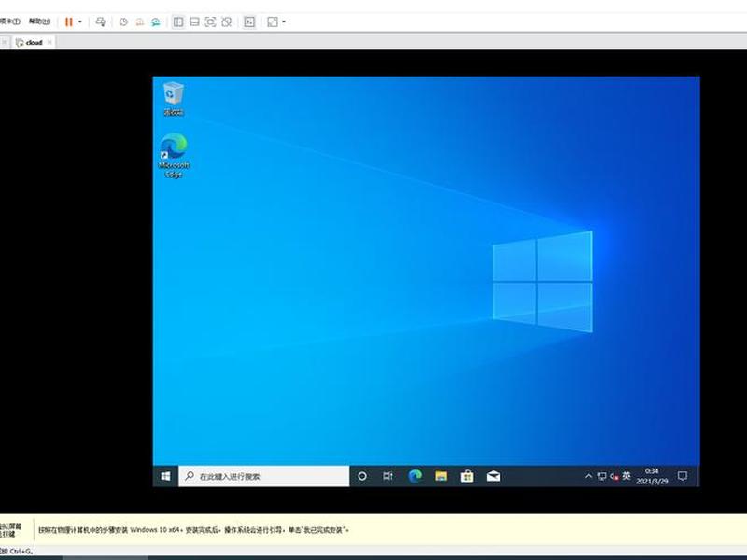Open the clock and date in the taskbar
This screenshot has width=747, height=560.
652,476
